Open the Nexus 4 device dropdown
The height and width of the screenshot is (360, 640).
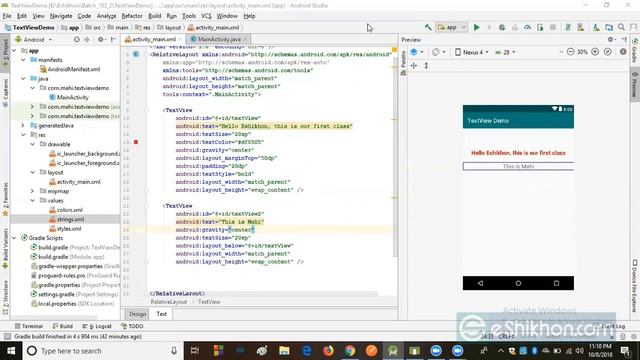[471, 52]
